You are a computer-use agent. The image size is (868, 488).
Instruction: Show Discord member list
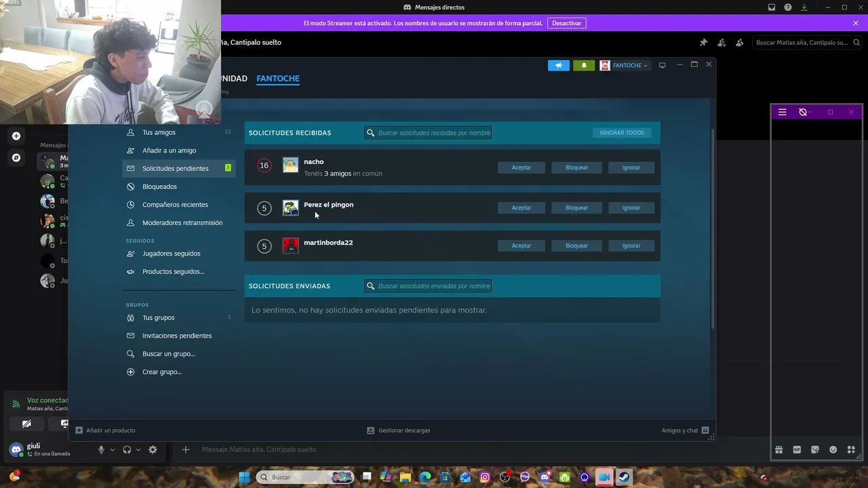[x=740, y=43]
